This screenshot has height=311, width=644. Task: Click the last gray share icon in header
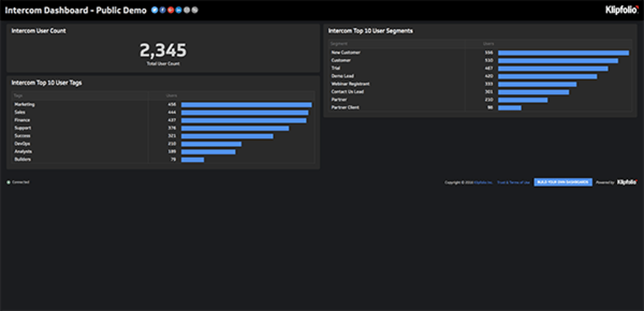(x=195, y=10)
